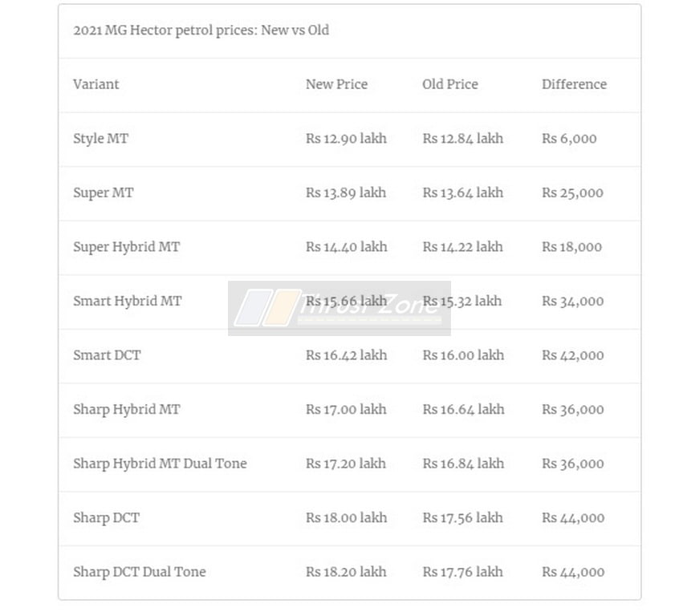Screen dimensions: 679x616
Task: Click the Rs 6,000 difference value
Action: click(569, 139)
